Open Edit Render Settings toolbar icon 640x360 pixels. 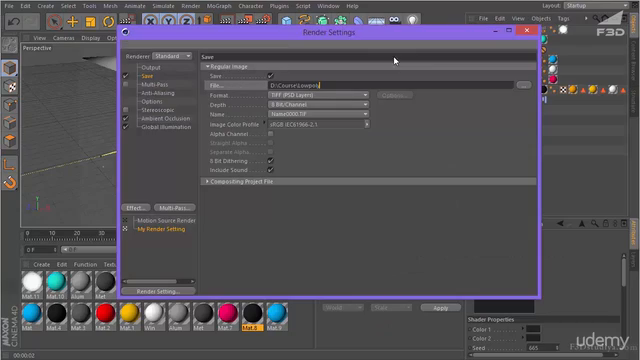click(263, 20)
